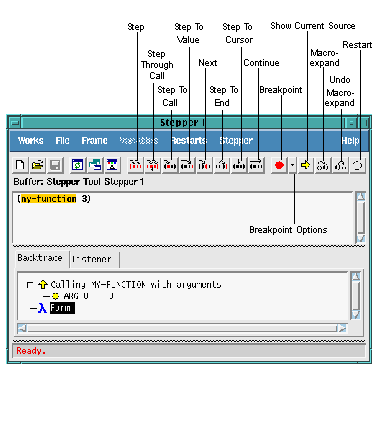The width and height of the screenshot is (383, 427).
Task: Click the Step Through Call button
Action: [153, 165]
